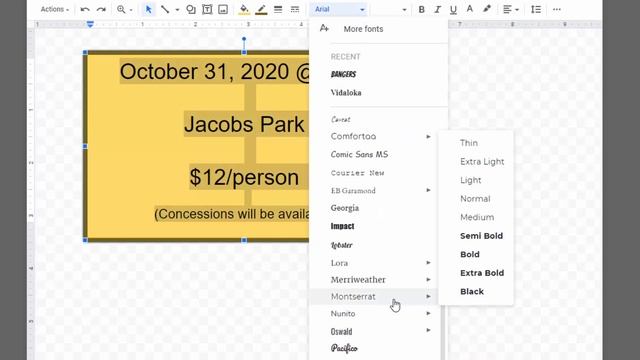The height and width of the screenshot is (360, 640).
Task: Select the Courier New font
Action: click(357, 173)
